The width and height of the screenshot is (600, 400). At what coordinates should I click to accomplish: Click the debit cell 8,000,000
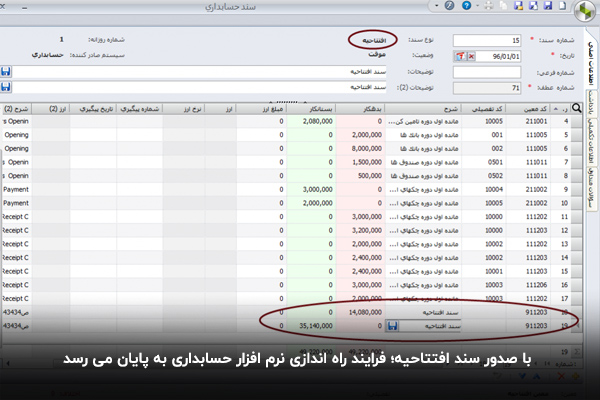tap(360, 149)
